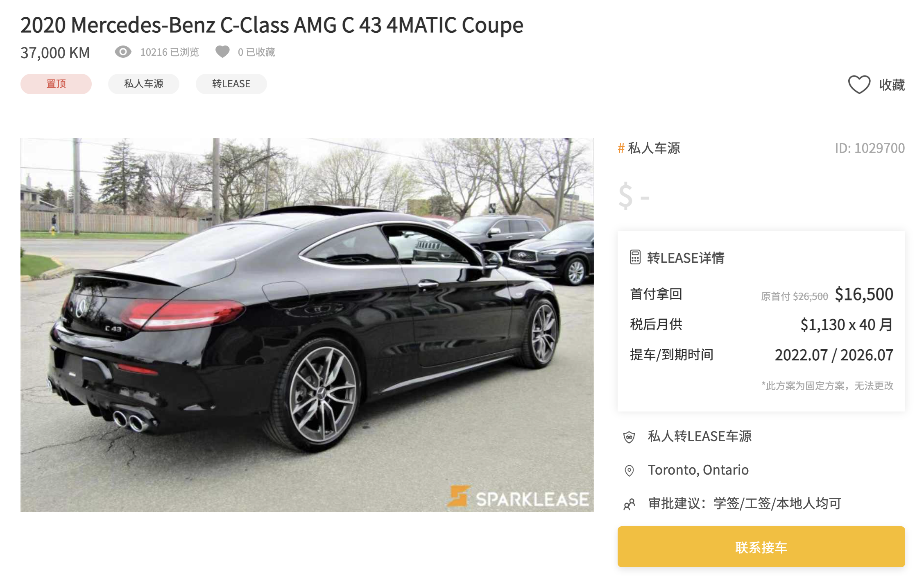
Task: Click the calculator icon beside 转LEASE详情
Action: tap(635, 257)
